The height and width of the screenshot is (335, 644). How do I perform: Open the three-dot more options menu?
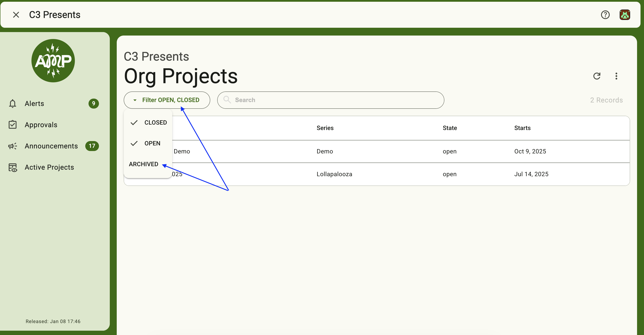(x=616, y=76)
